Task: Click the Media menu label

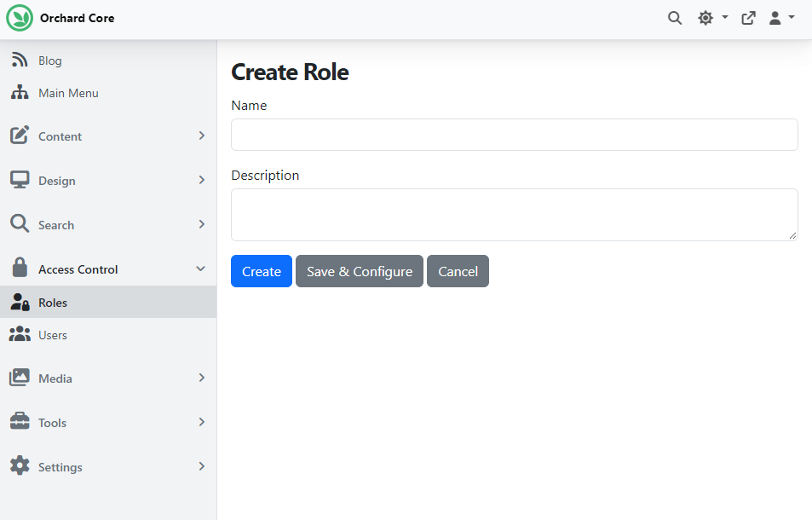Action: click(x=55, y=378)
